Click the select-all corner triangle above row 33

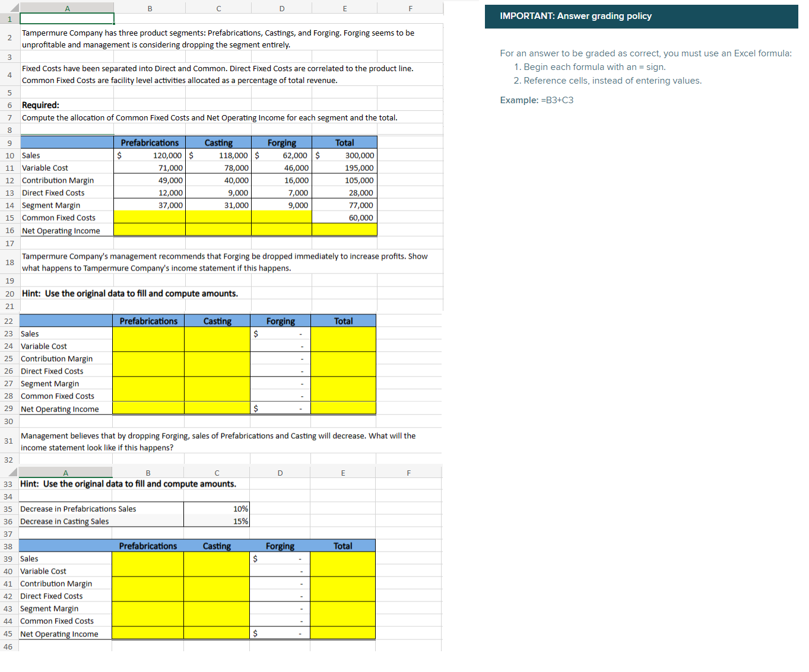pyautogui.click(x=9, y=472)
